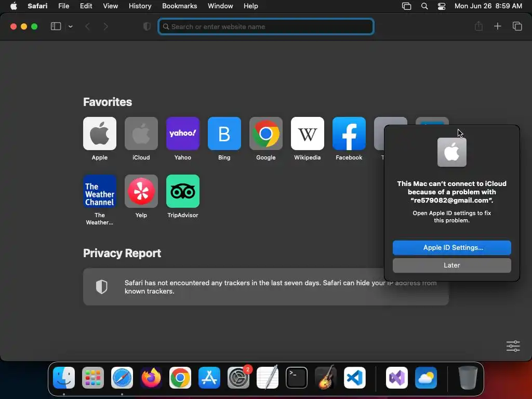Viewport: 532px width, 399px height.
Task: Open the Privacy Report tracker summary
Action: click(266, 287)
